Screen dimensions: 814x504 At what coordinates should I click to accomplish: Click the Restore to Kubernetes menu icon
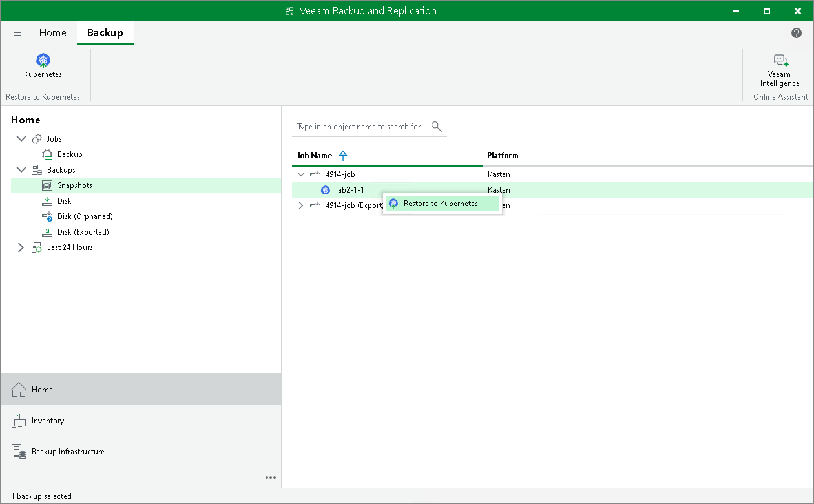pos(393,204)
